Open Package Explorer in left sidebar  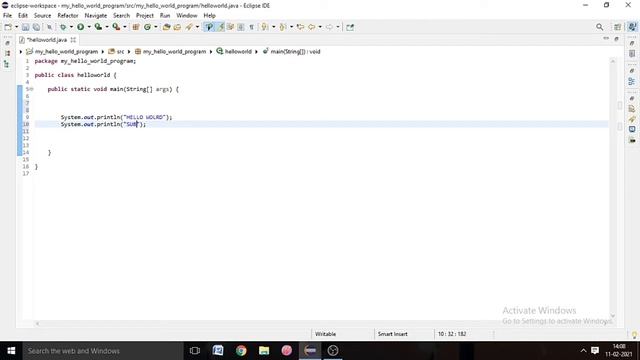[7, 53]
